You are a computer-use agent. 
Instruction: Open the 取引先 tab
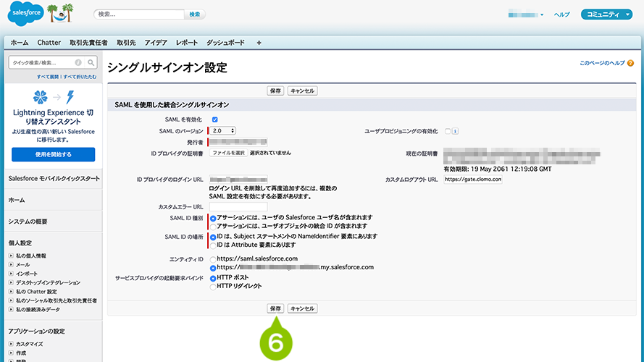126,43
